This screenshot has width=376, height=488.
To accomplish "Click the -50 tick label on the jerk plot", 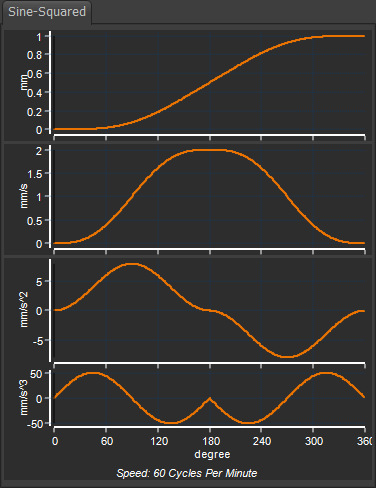I will click(x=34, y=424).
